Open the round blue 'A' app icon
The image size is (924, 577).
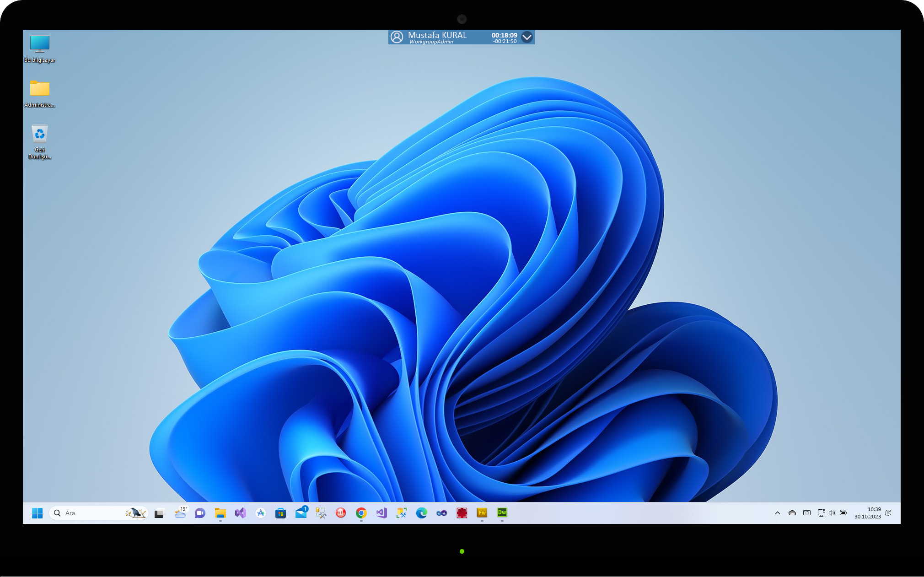pyautogui.click(x=261, y=513)
